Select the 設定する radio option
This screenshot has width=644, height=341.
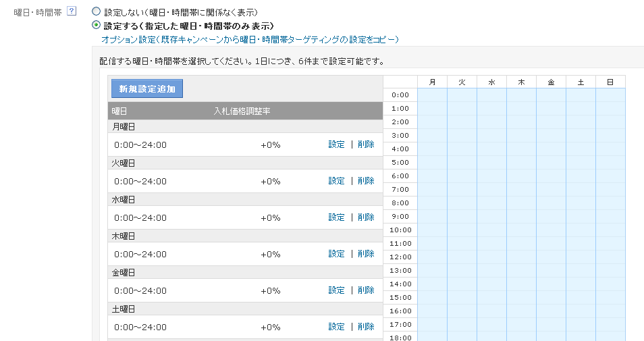(96, 25)
